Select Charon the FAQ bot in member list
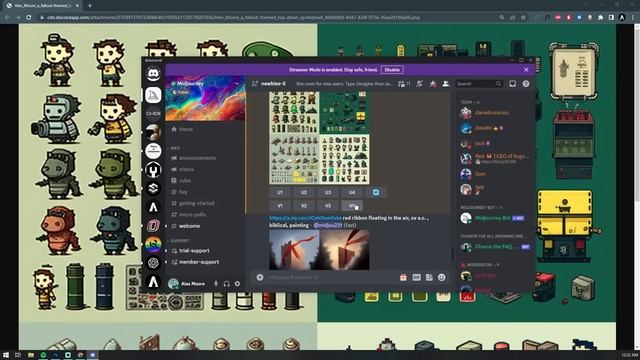640x360 pixels. pyautogui.click(x=494, y=247)
